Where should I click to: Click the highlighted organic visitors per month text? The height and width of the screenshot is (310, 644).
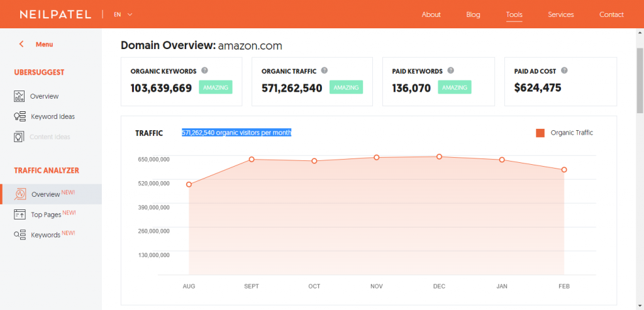(x=236, y=133)
